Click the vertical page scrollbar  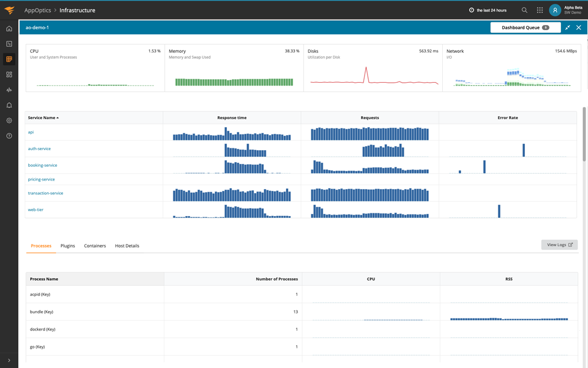(584, 135)
